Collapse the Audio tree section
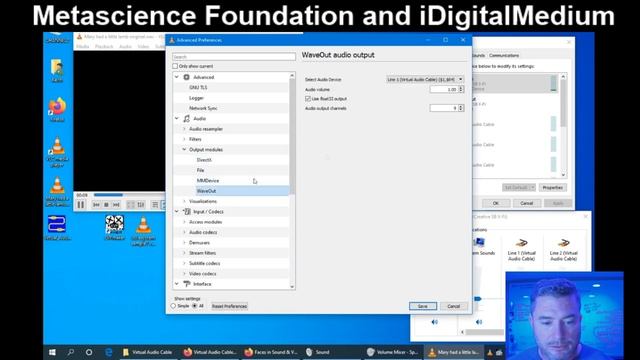This screenshot has width=640, height=360. click(x=177, y=118)
